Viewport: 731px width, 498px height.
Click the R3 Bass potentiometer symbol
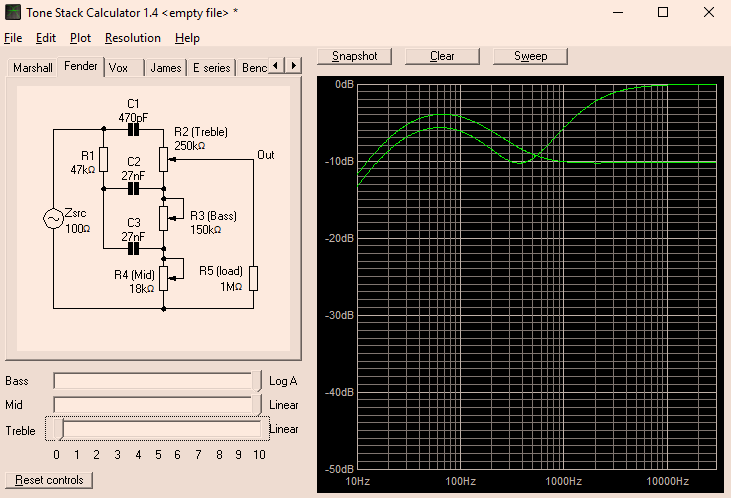point(164,218)
